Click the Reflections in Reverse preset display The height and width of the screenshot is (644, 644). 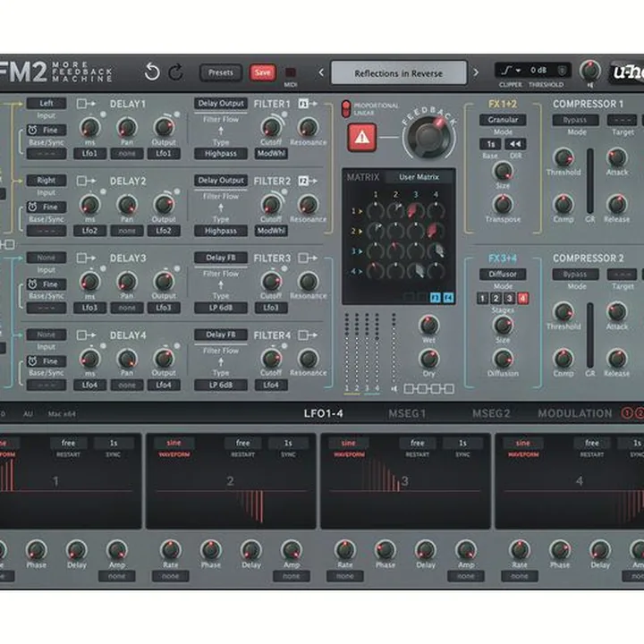point(398,73)
